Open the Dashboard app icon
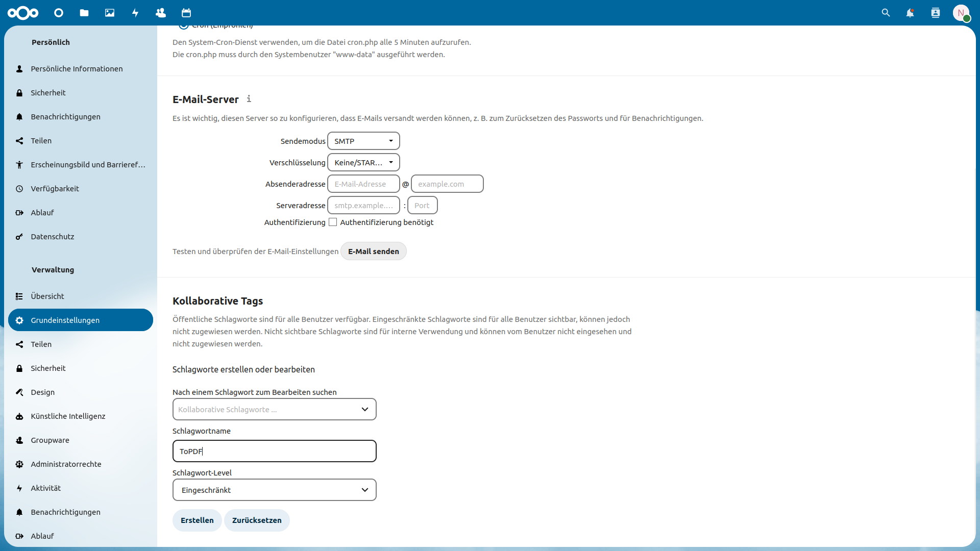The image size is (980, 551). pos(59,13)
